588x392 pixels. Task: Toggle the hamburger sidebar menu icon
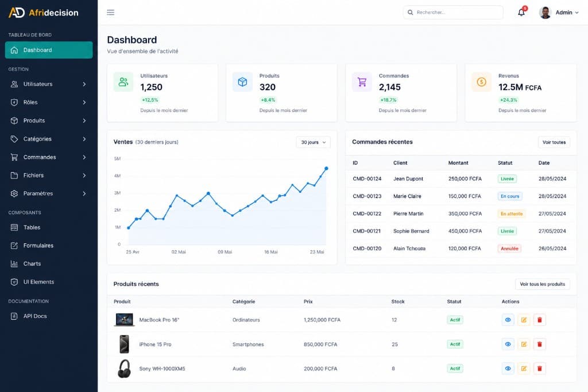click(111, 13)
